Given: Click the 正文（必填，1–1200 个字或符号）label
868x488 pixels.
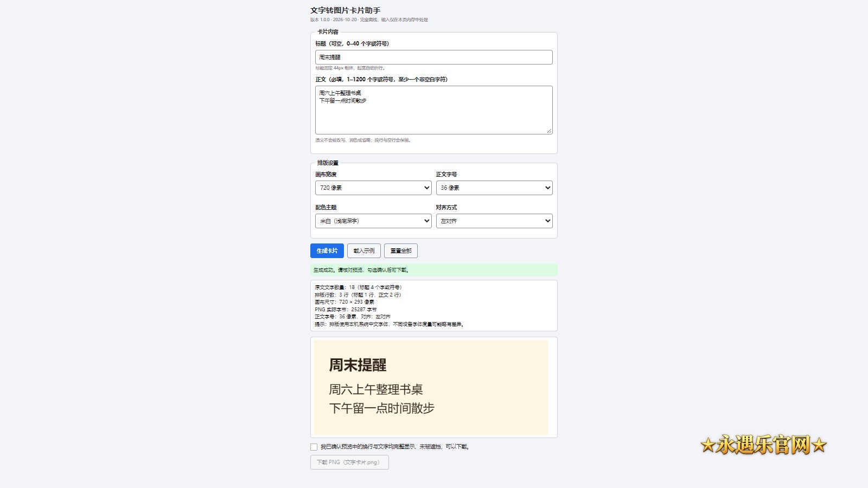Looking at the screenshot, I should click(381, 79).
